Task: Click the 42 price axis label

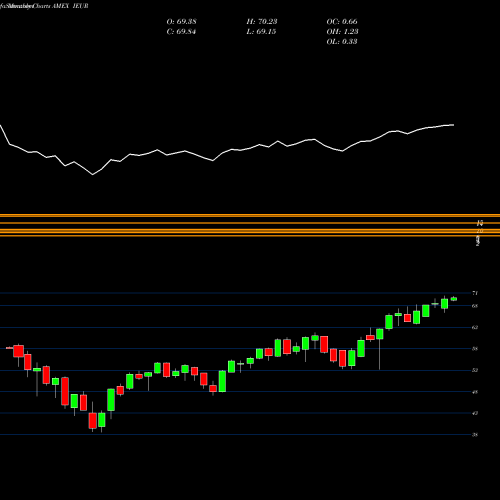Action: pos(475,413)
